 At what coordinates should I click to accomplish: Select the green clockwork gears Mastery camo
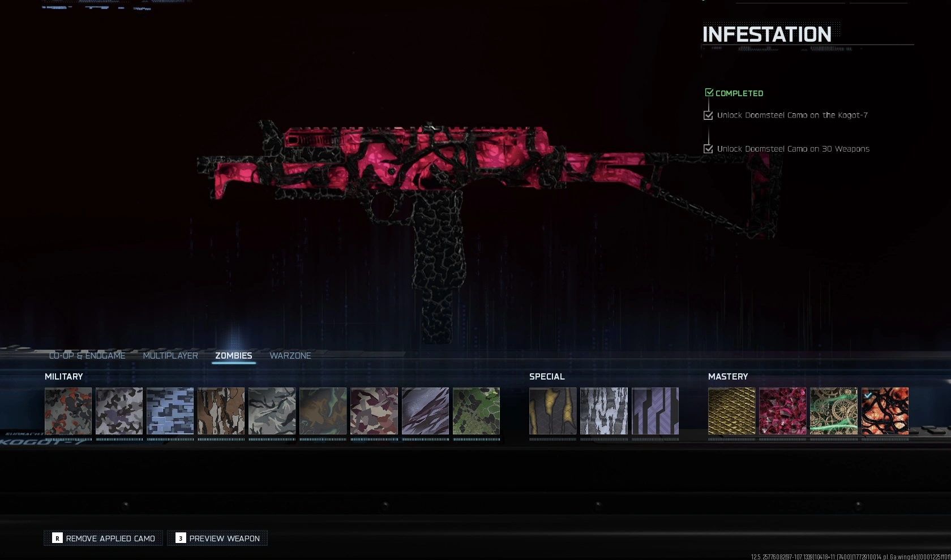[833, 411]
